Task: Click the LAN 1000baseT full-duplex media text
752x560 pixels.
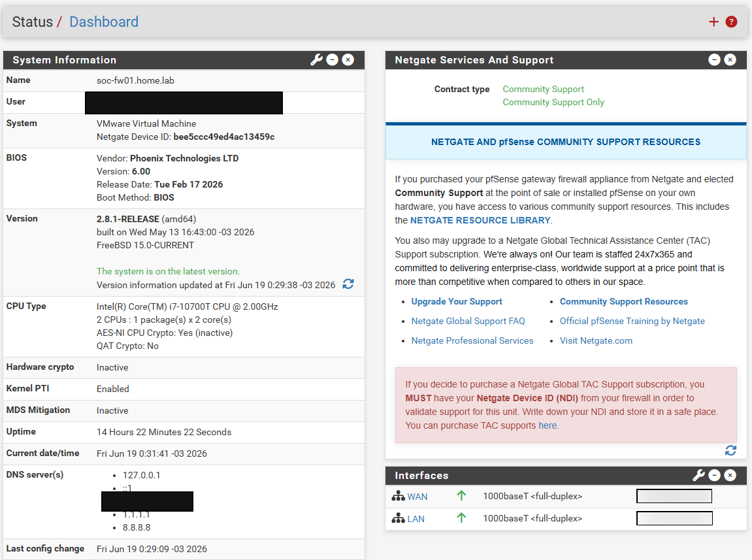Action: tap(532, 518)
